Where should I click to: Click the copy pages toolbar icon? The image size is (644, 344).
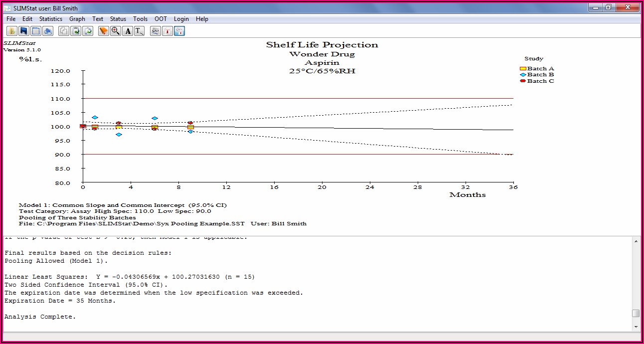[64, 31]
